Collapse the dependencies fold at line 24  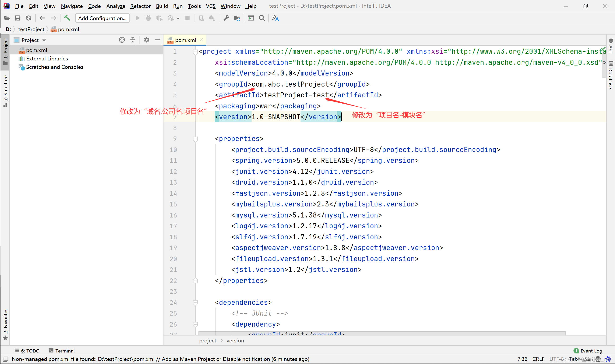point(195,303)
